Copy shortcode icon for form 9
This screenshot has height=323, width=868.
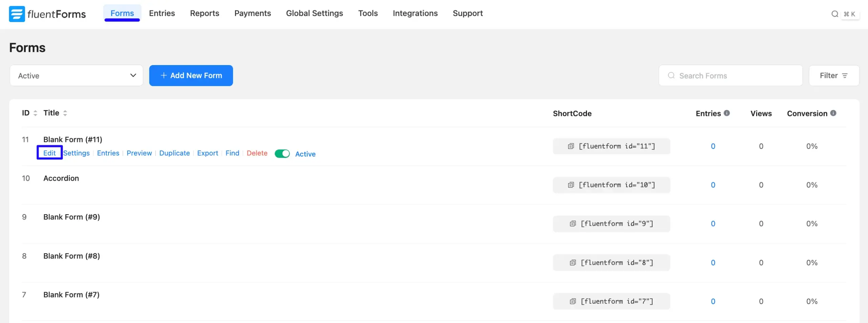pos(573,224)
